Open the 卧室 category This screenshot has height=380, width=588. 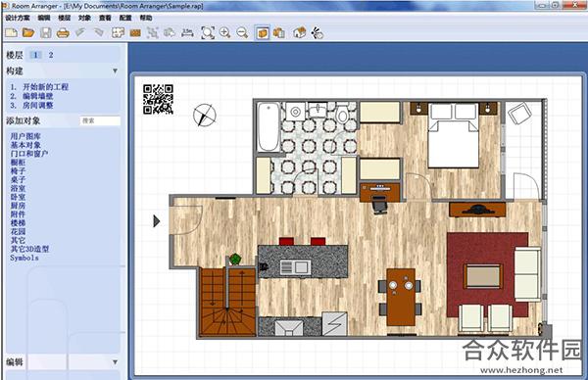[18, 197]
